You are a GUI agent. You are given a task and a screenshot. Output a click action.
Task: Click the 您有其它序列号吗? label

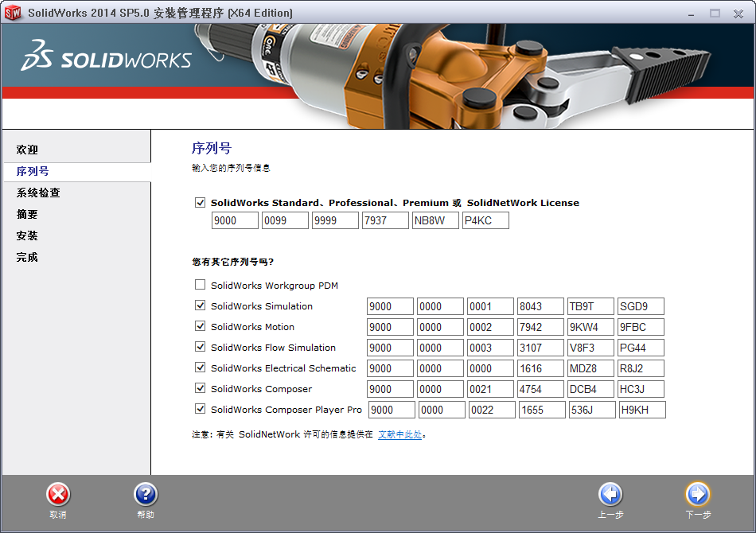(233, 262)
